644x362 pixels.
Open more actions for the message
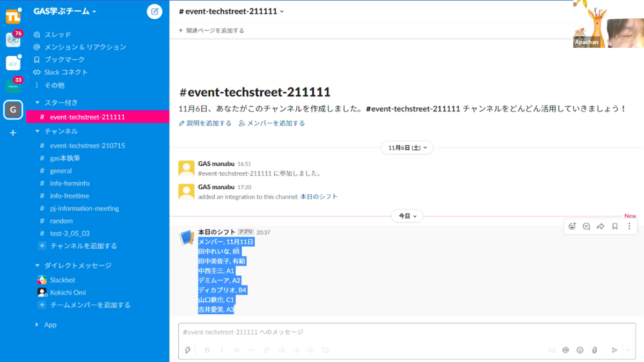tap(629, 226)
